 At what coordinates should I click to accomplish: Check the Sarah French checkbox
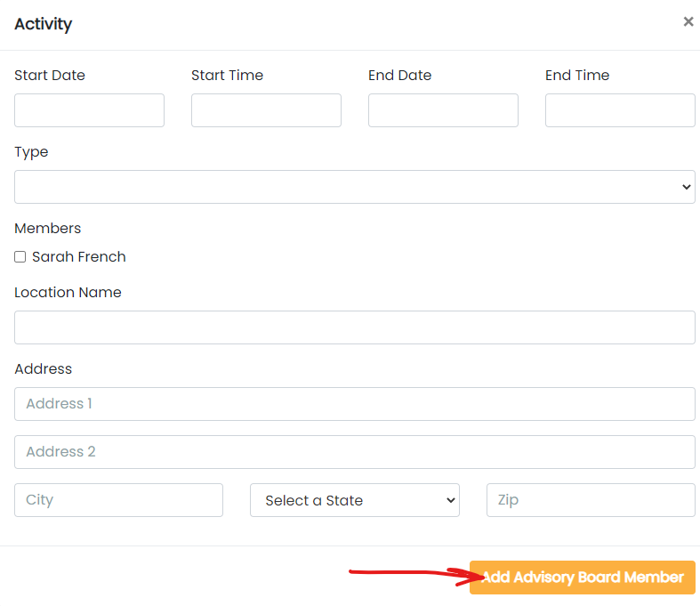(x=20, y=257)
